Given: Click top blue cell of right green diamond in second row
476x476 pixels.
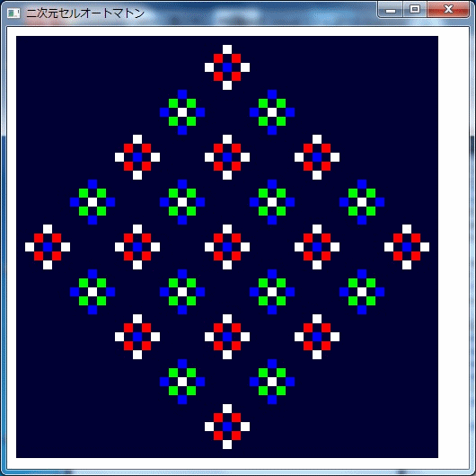Looking at the screenshot, I should coord(272,94).
